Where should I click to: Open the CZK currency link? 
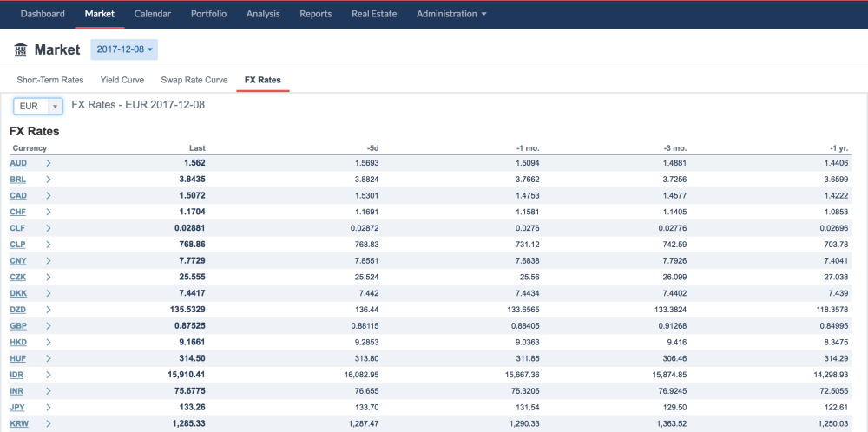pyautogui.click(x=18, y=277)
